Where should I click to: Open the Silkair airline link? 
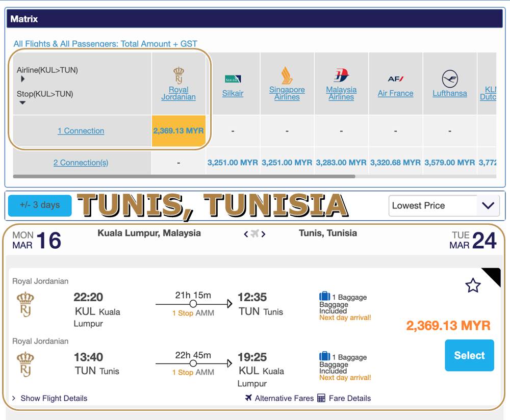(233, 93)
